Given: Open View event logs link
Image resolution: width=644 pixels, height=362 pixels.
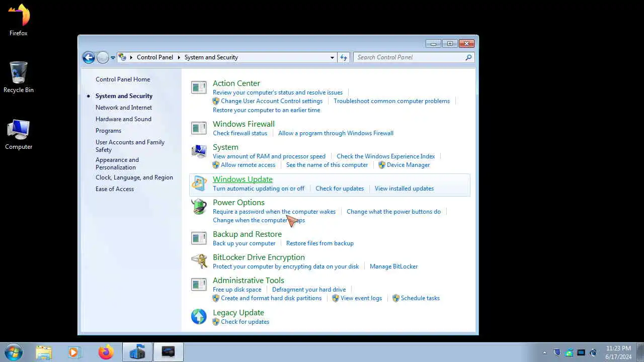Looking at the screenshot, I should (361, 298).
